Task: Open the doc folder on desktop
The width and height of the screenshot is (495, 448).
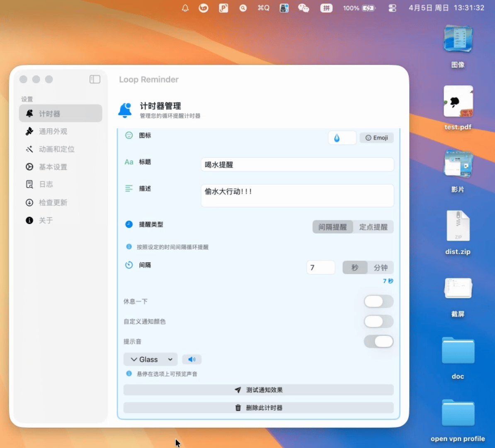Action: [x=458, y=351]
